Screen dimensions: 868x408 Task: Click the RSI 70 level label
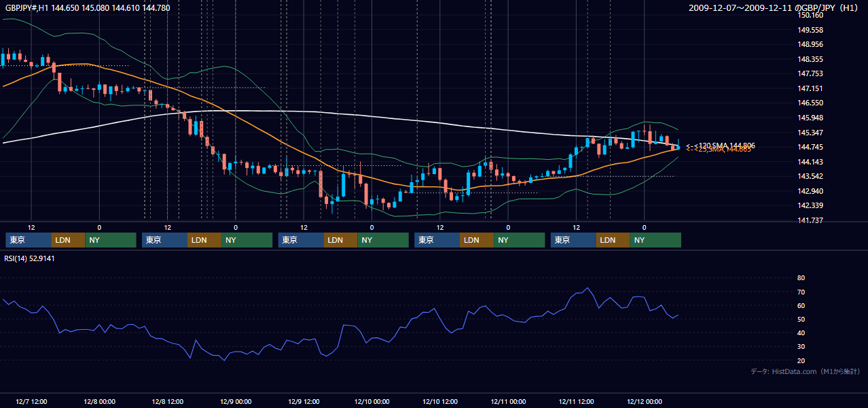point(801,292)
